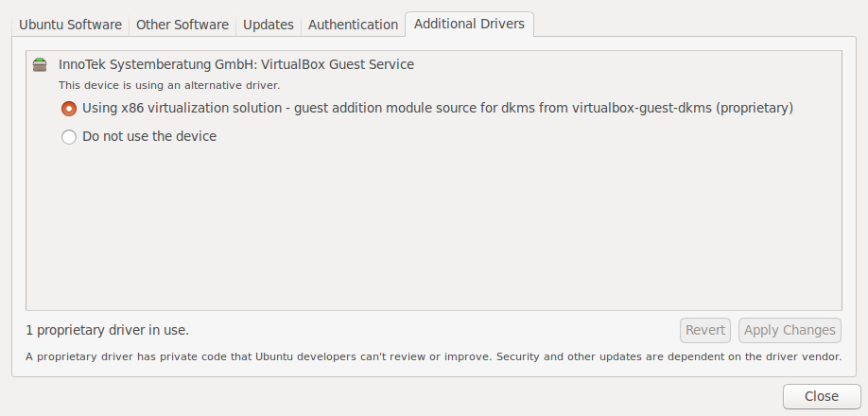Open the Other Software tab

pos(182,25)
